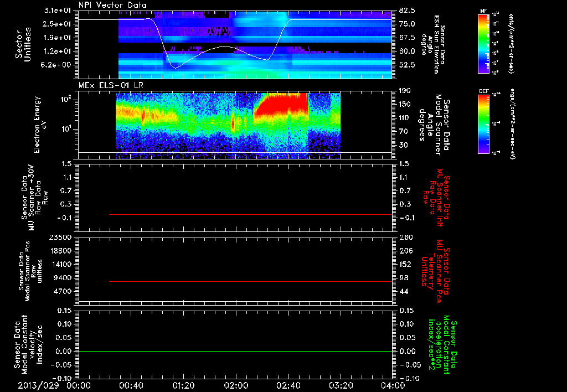
Task: Click the 23500 scanner position tick
Action: click(60, 238)
